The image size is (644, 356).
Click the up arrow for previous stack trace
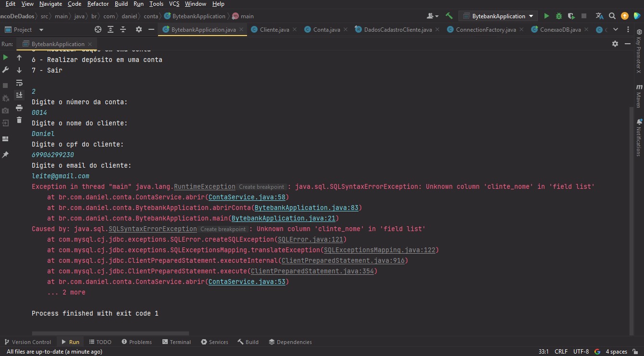click(x=19, y=58)
